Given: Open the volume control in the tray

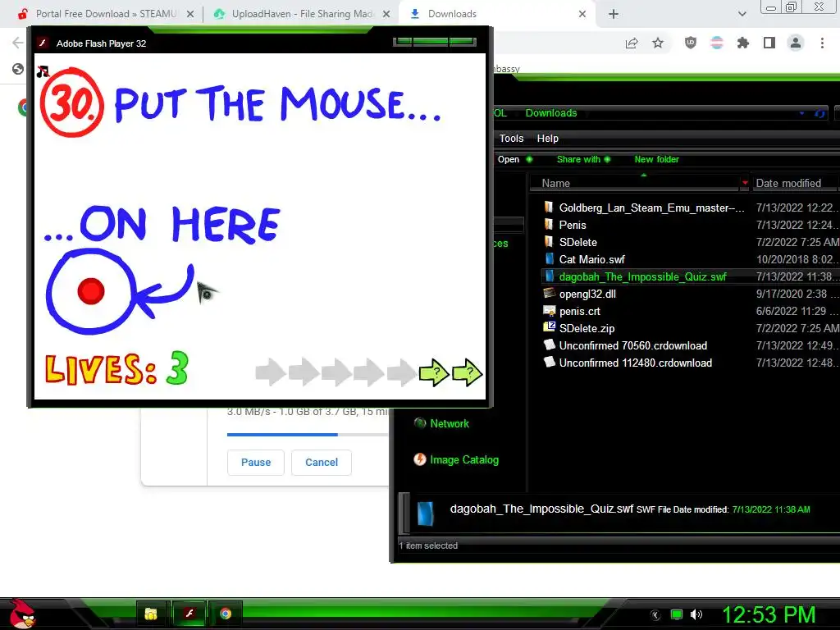Looking at the screenshot, I should [x=696, y=614].
